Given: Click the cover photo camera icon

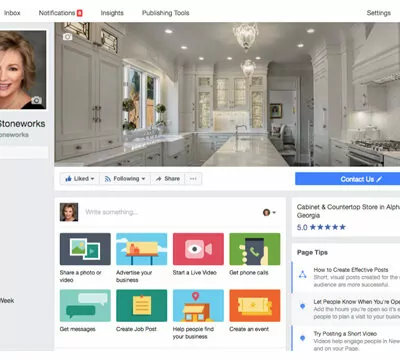Looking at the screenshot, I should [67, 36].
